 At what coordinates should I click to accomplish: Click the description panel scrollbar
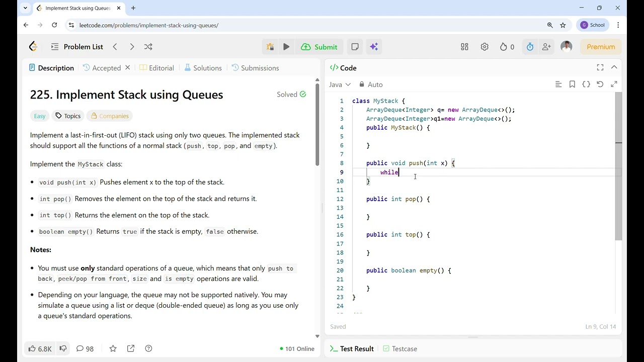click(317, 125)
